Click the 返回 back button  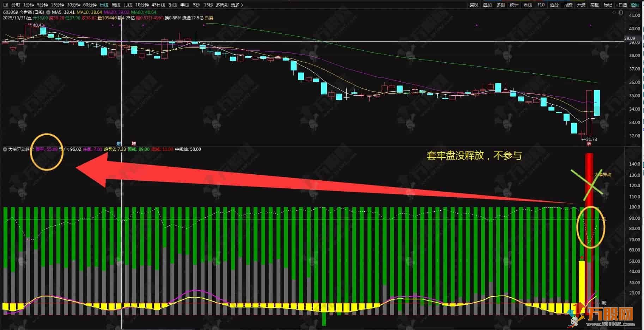coord(636,5)
